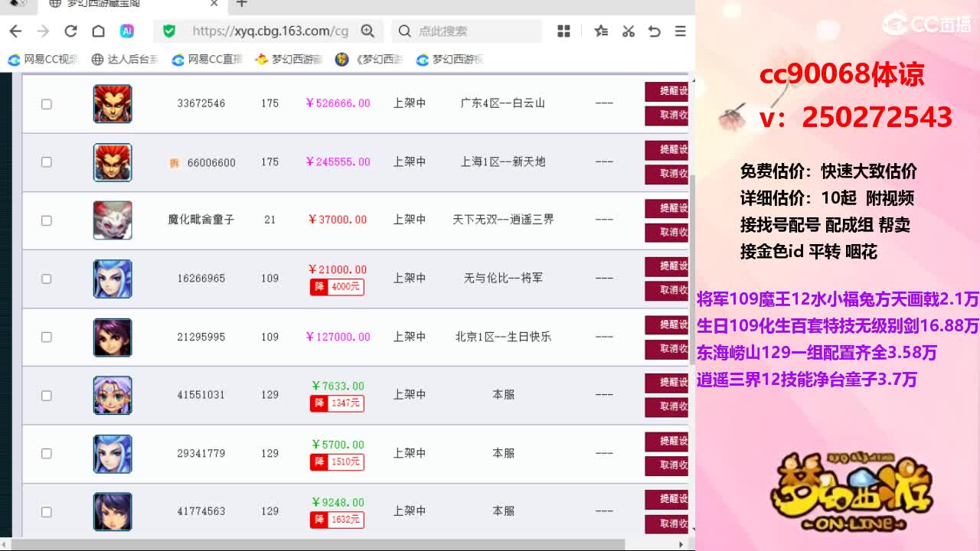The width and height of the screenshot is (980, 551).
Task: Click the scissors screenshot icon
Action: 629,31
